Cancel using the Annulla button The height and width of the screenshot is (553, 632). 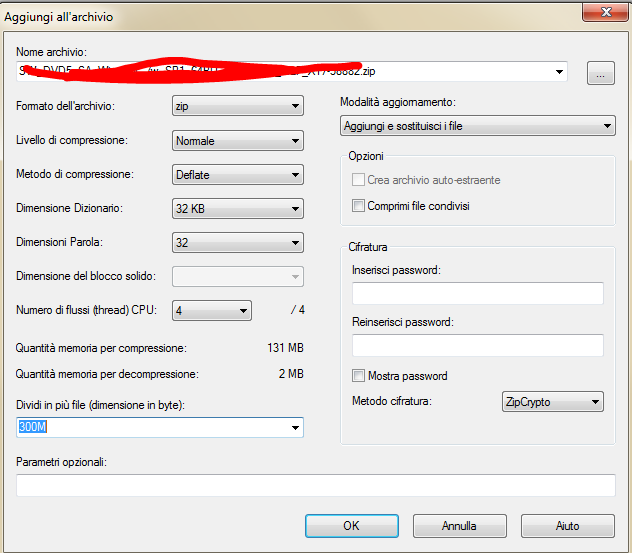tap(459, 526)
